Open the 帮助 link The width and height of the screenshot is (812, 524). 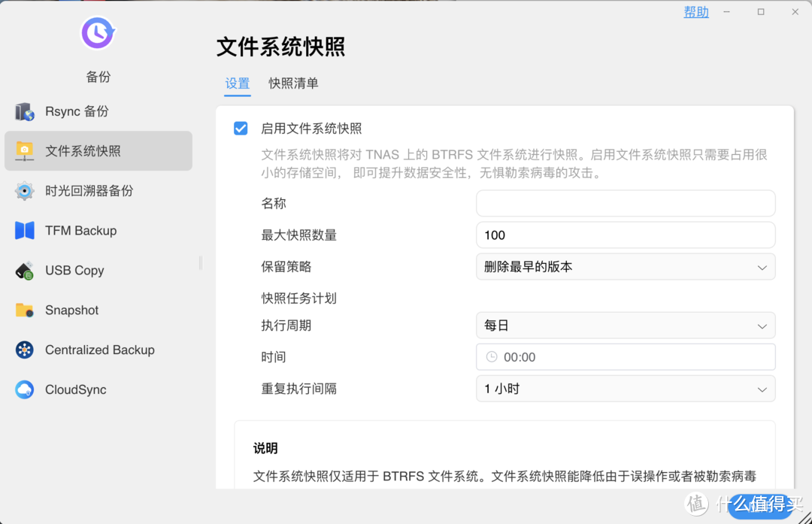click(x=695, y=12)
